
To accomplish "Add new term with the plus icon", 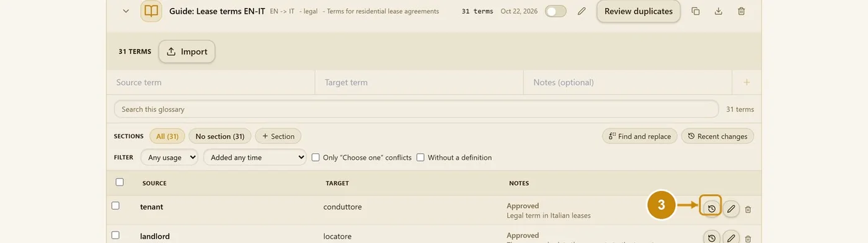I will pyautogui.click(x=746, y=82).
